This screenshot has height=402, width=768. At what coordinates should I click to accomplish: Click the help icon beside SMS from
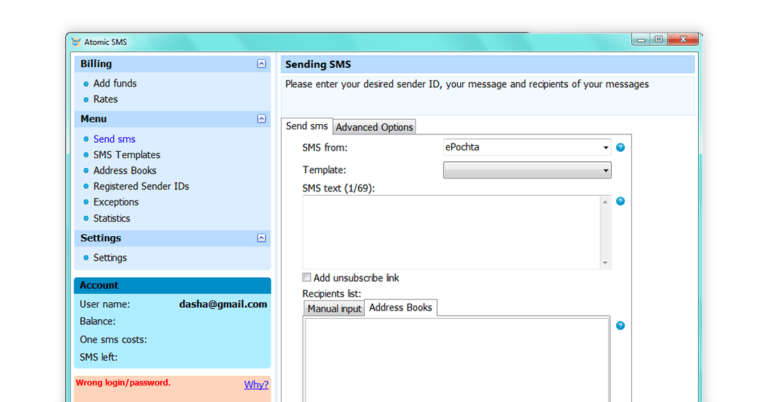(620, 147)
